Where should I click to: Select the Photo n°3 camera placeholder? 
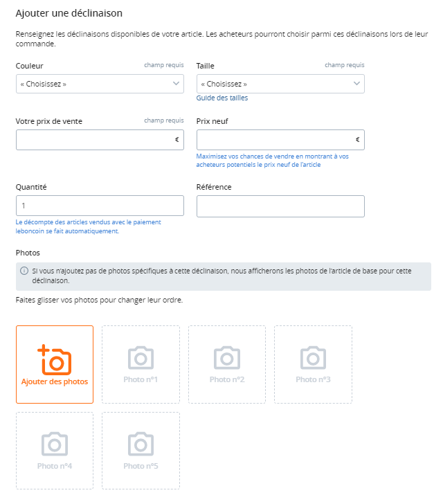(x=313, y=364)
